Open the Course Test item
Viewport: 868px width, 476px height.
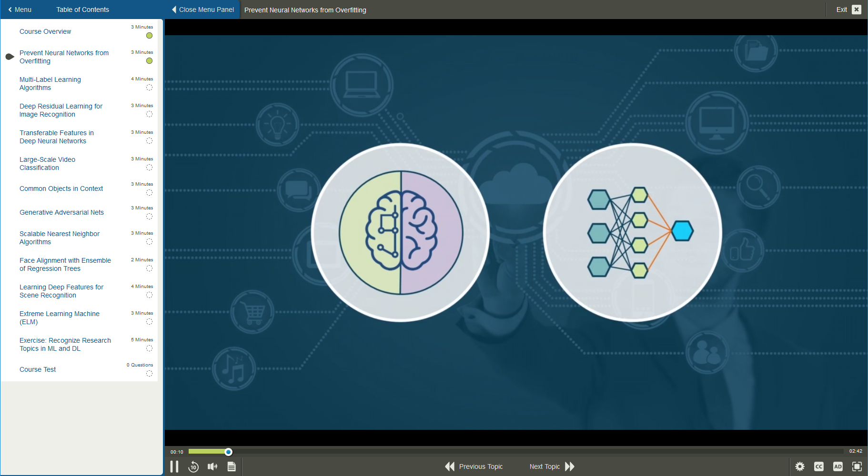pos(38,369)
